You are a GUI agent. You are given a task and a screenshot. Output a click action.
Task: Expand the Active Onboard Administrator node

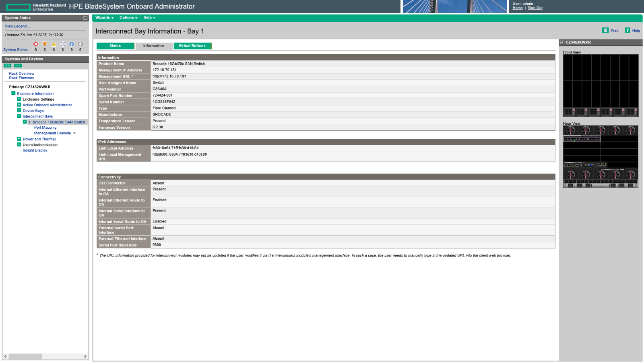[19, 105]
